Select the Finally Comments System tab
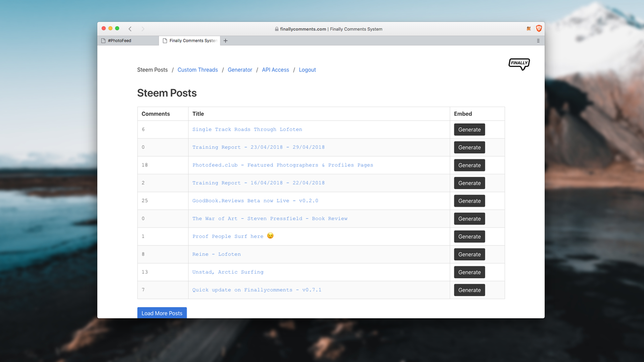644x362 pixels. [x=190, y=41]
